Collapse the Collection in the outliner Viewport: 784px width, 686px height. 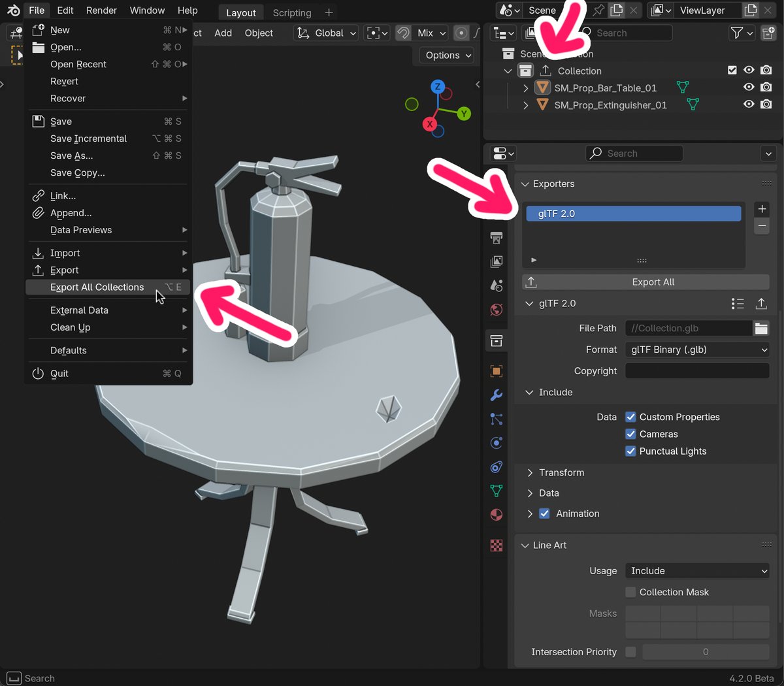click(x=508, y=71)
